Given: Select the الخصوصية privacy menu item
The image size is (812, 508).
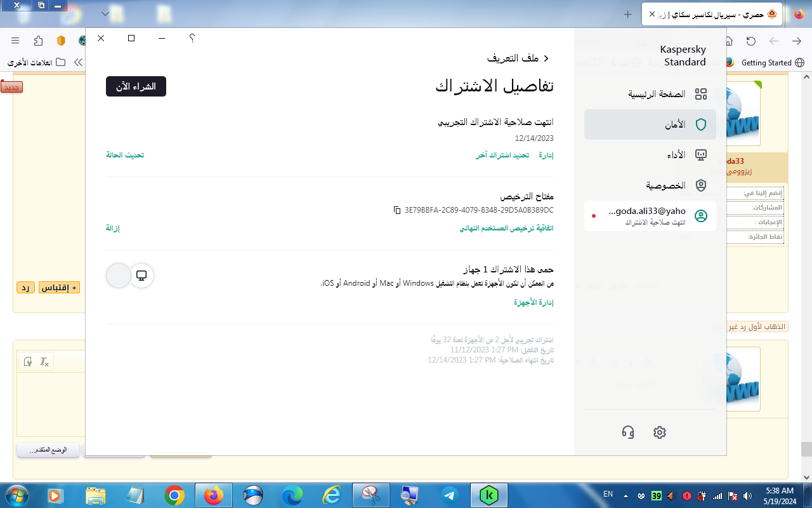Looking at the screenshot, I should click(x=650, y=185).
